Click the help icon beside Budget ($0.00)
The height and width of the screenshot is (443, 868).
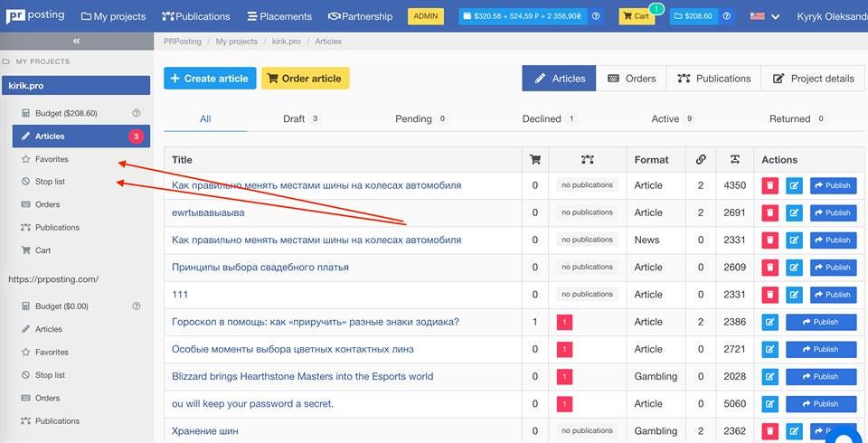[137, 306]
